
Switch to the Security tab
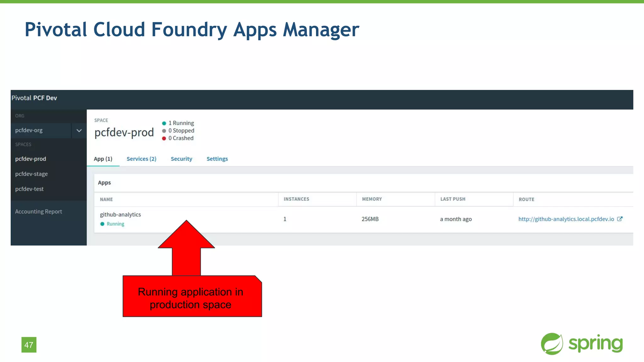181,159
